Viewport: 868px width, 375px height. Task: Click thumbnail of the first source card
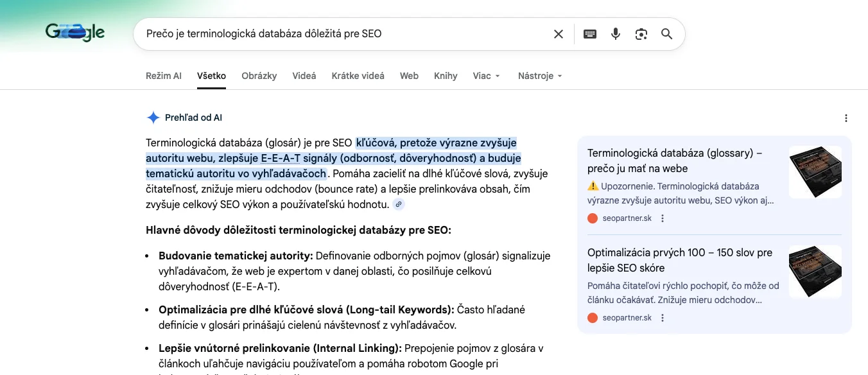click(x=815, y=172)
